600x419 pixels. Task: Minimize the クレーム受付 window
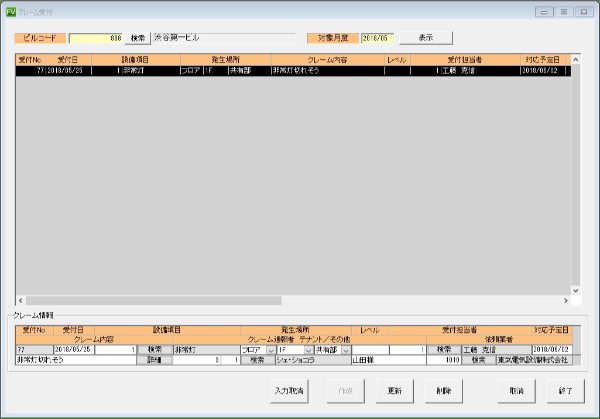tap(544, 12)
